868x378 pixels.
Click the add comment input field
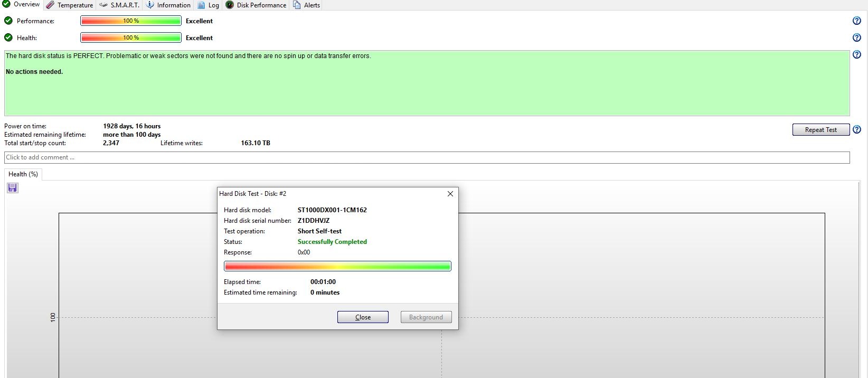427,157
